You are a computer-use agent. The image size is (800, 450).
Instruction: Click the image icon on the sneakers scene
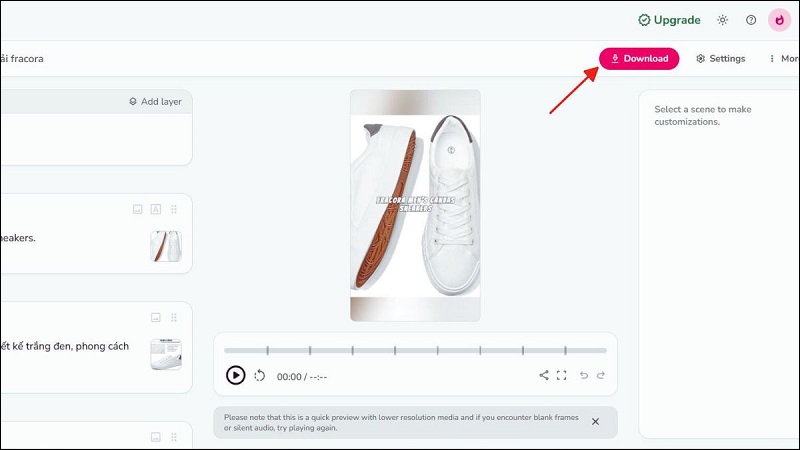coord(138,209)
